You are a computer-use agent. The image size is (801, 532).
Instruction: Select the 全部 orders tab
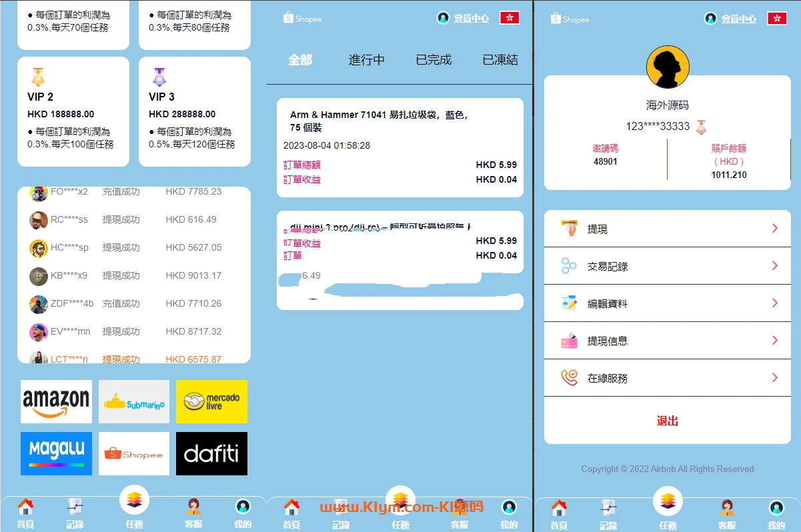coord(300,60)
